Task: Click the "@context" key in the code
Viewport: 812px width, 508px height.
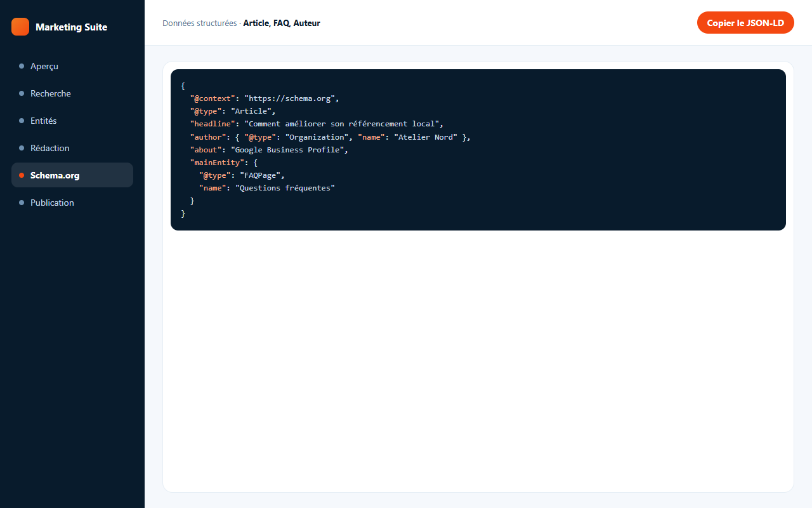Action: coord(213,98)
